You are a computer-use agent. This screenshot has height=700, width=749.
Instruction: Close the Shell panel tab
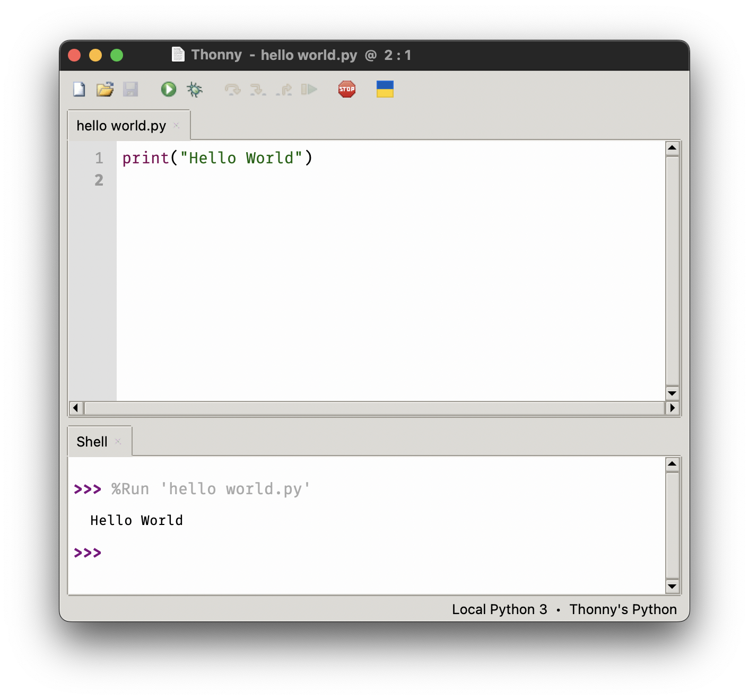[x=118, y=441]
